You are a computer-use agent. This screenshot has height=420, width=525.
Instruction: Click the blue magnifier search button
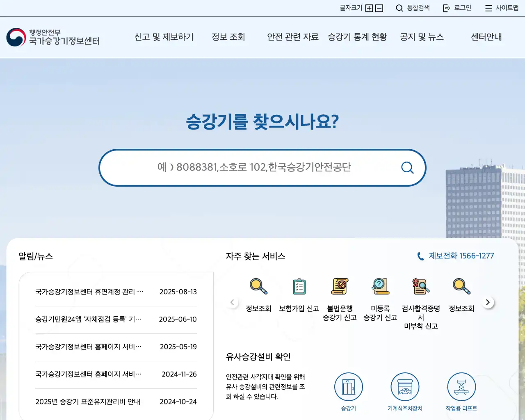[x=407, y=167]
